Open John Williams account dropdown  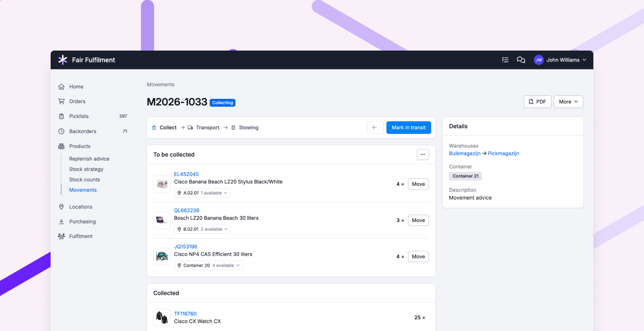point(560,60)
